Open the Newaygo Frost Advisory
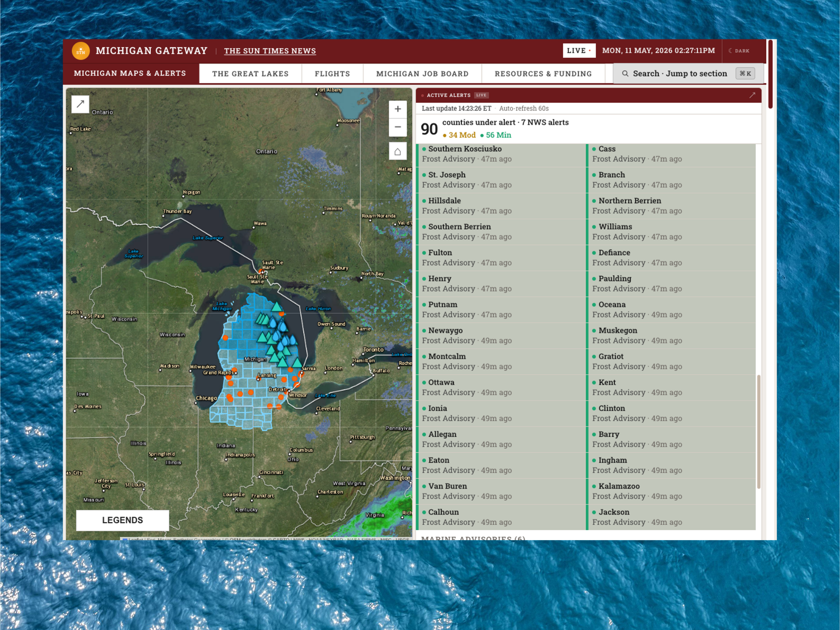The width and height of the screenshot is (840, 630). [501, 336]
